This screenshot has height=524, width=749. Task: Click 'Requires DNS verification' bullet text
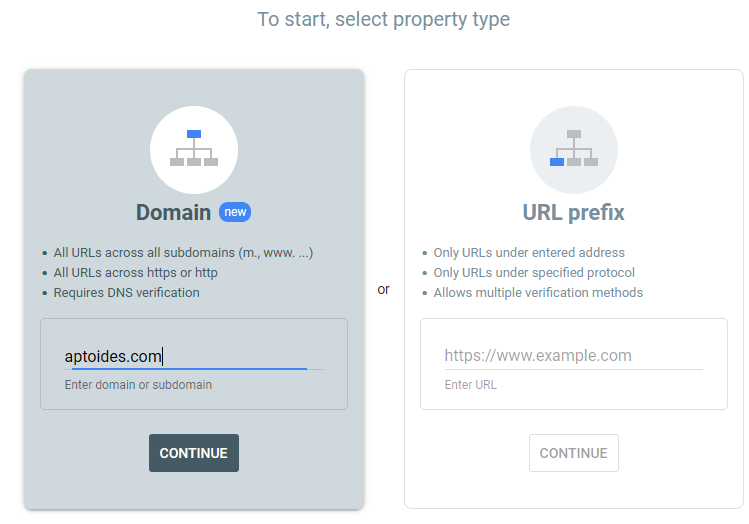[127, 293]
